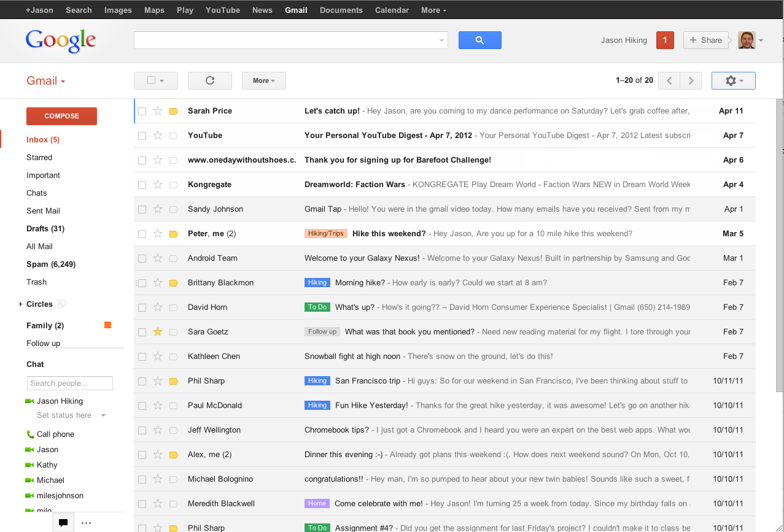Open the Gmail product switcher dropdown
Screen dimensions: 784x532
(46, 81)
